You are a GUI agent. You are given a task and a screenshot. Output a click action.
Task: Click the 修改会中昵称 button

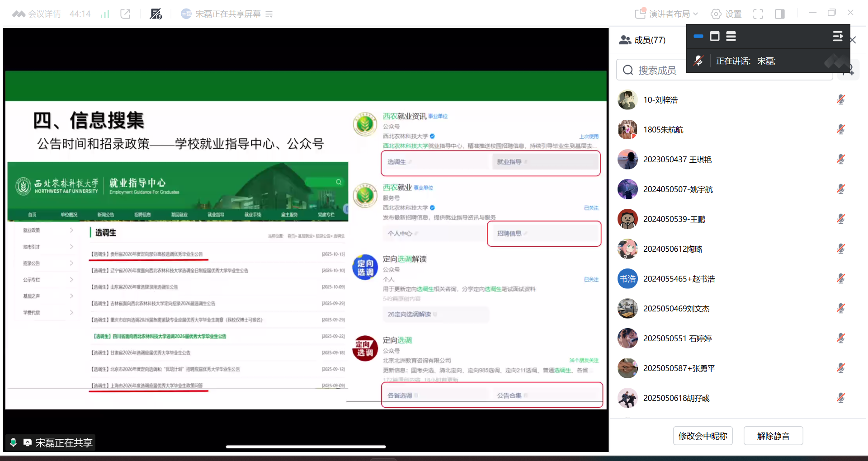click(x=703, y=436)
